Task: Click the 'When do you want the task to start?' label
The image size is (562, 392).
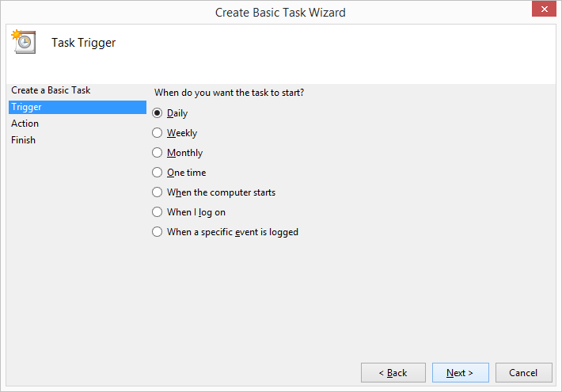Action: pos(229,93)
